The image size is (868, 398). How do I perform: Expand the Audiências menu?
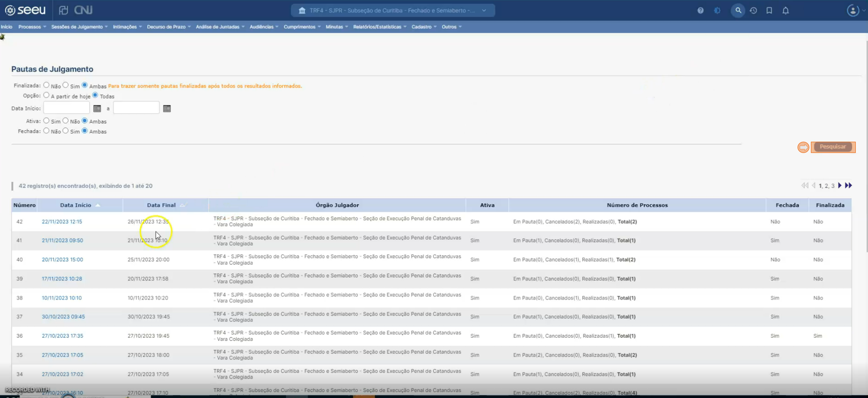pyautogui.click(x=264, y=27)
